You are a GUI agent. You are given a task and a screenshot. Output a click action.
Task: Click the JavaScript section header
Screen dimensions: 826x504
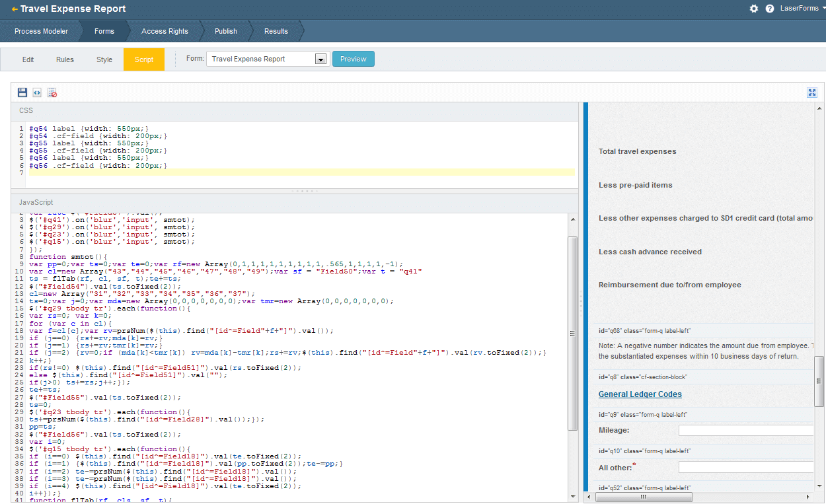click(x=295, y=202)
